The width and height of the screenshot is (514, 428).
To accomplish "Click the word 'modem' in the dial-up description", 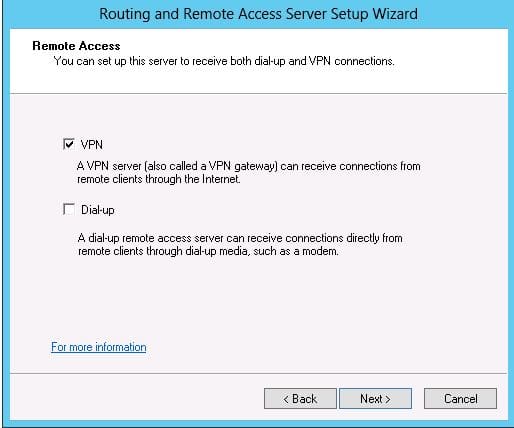I will coord(320,251).
